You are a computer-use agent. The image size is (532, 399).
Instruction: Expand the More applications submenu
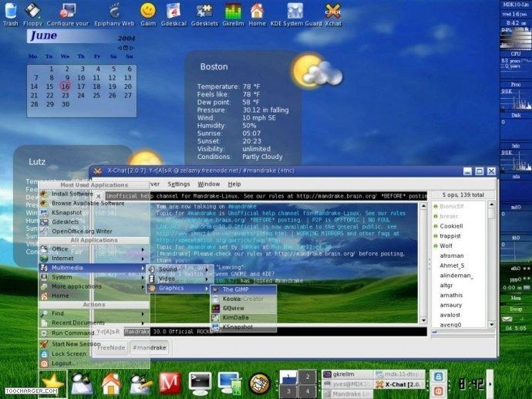pos(93,286)
